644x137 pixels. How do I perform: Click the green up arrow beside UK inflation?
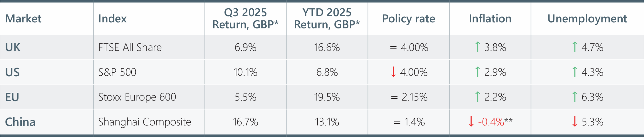pyautogui.click(x=477, y=47)
